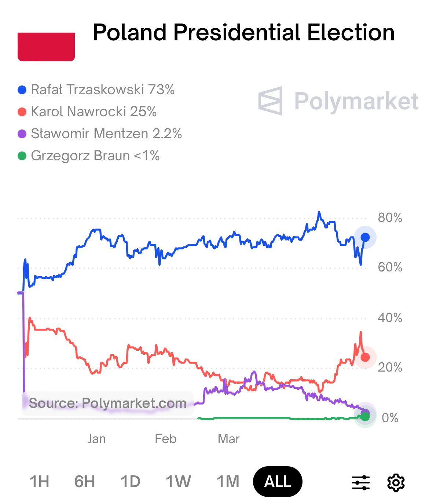The width and height of the screenshot is (429, 504).
Task: Select the 1H time range
Action: click(39, 482)
